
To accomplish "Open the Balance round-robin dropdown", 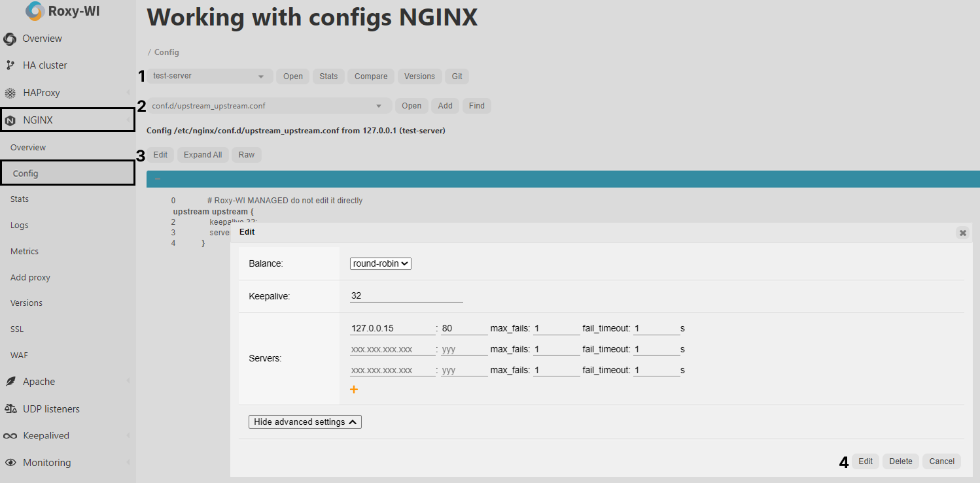I will (381, 263).
